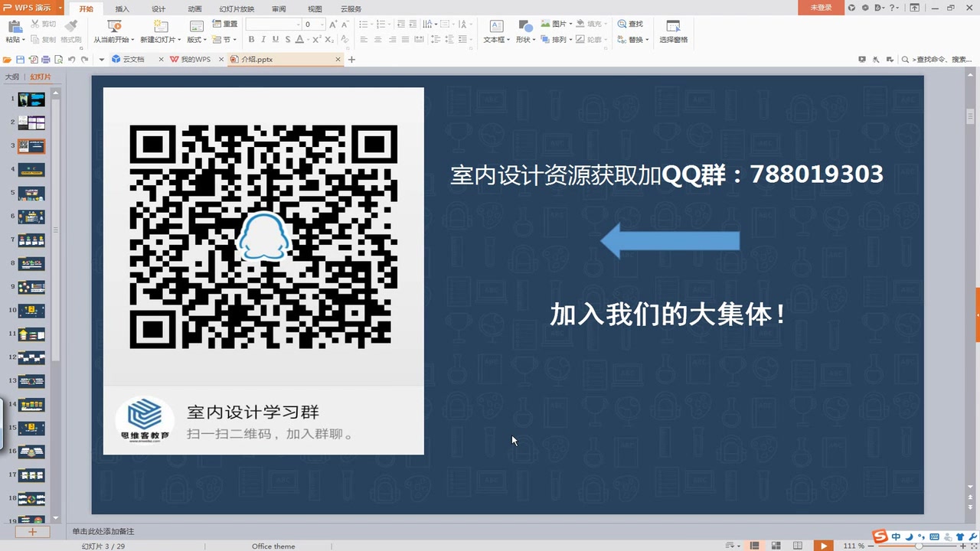Image resolution: width=980 pixels, height=551 pixels.
Task: Toggle underline formatting
Action: click(x=274, y=38)
